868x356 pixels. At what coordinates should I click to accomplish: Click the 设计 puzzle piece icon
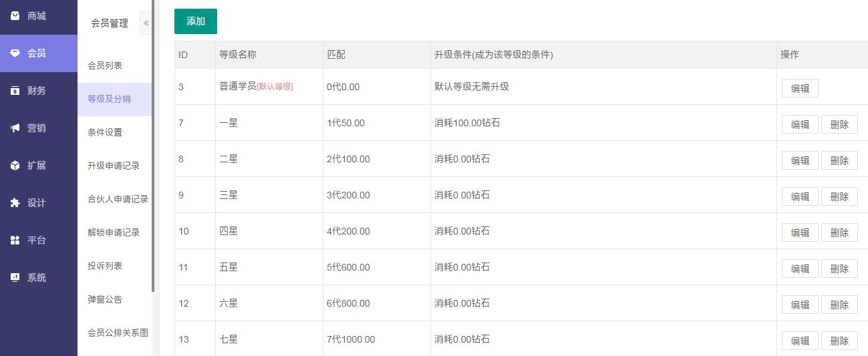click(15, 203)
